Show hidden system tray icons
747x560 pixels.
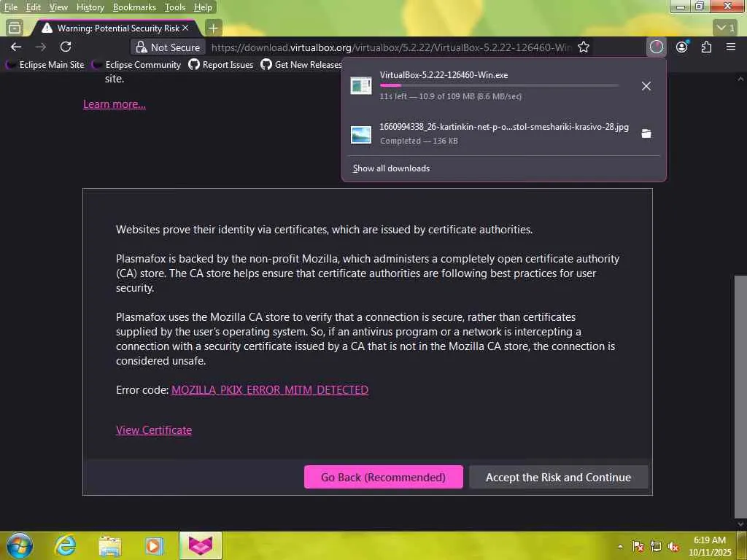click(x=620, y=546)
